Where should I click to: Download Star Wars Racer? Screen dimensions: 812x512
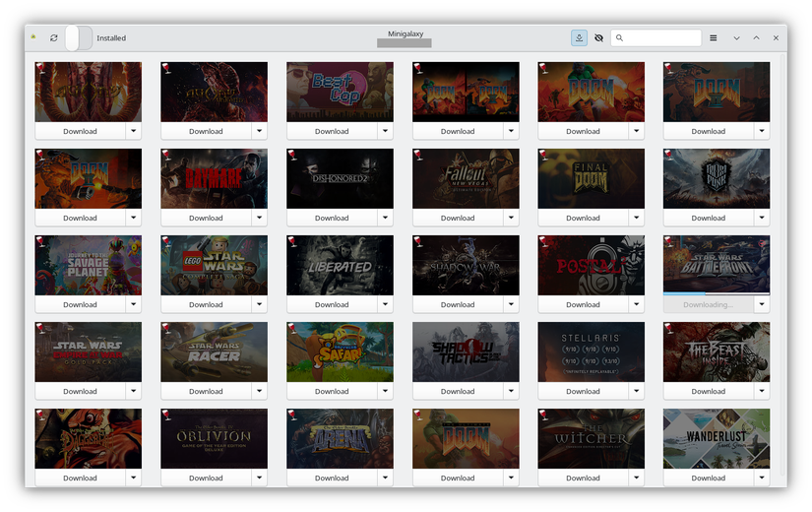pyautogui.click(x=206, y=391)
